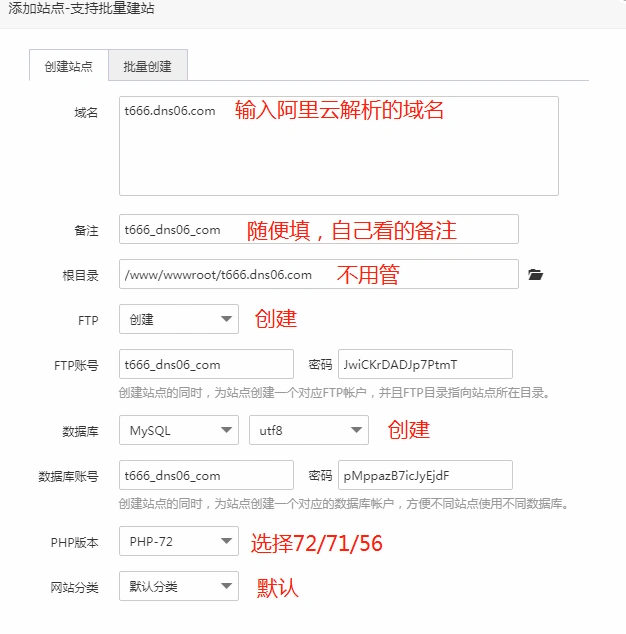Click the FTP password field JwiCKrDADJp7PtmT

(x=425, y=364)
